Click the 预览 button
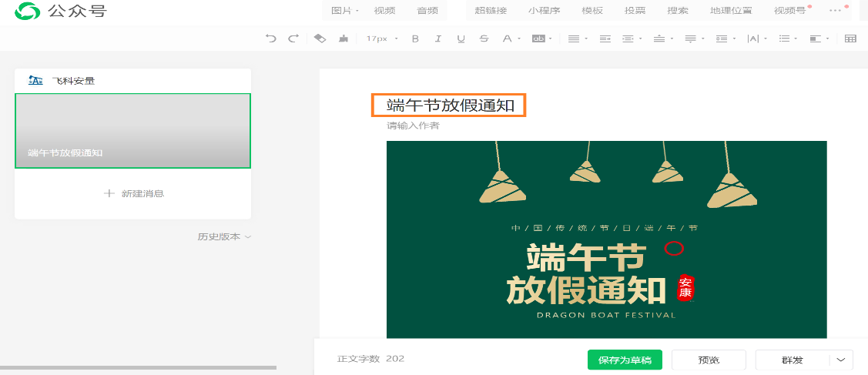Viewport: 868px width, 375px height. pos(709,360)
